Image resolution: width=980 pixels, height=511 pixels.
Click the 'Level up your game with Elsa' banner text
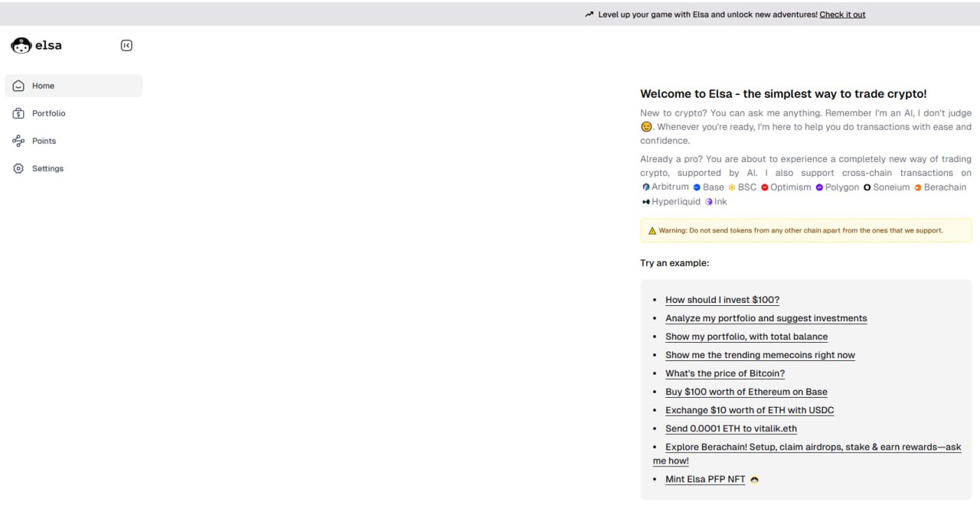(708, 15)
